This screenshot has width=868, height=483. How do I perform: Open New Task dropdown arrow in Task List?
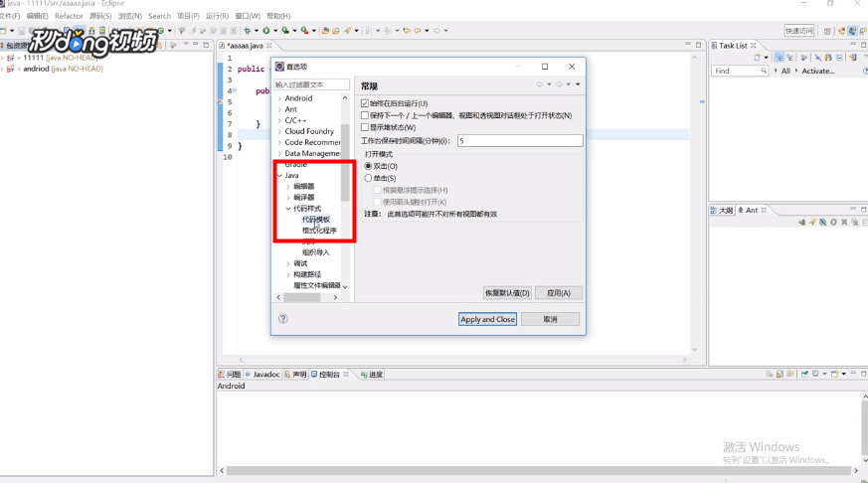click(767, 58)
